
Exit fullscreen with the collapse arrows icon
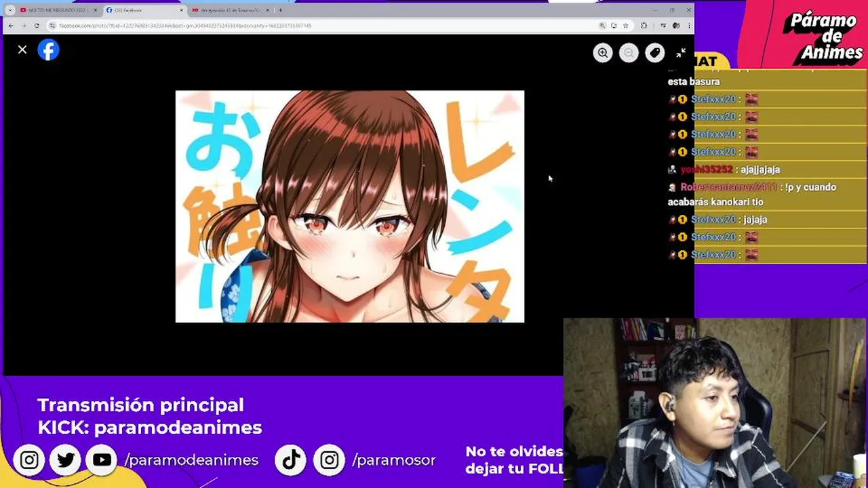[x=681, y=53]
